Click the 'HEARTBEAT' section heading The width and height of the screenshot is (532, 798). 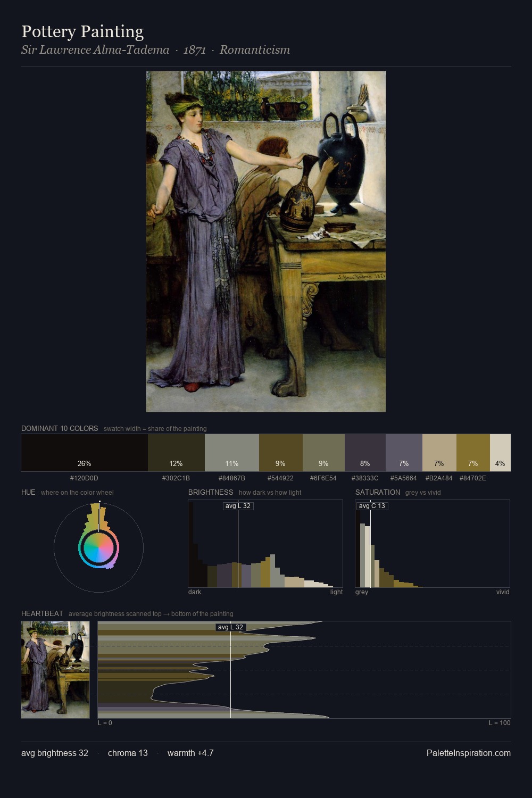click(x=42, y=613)
